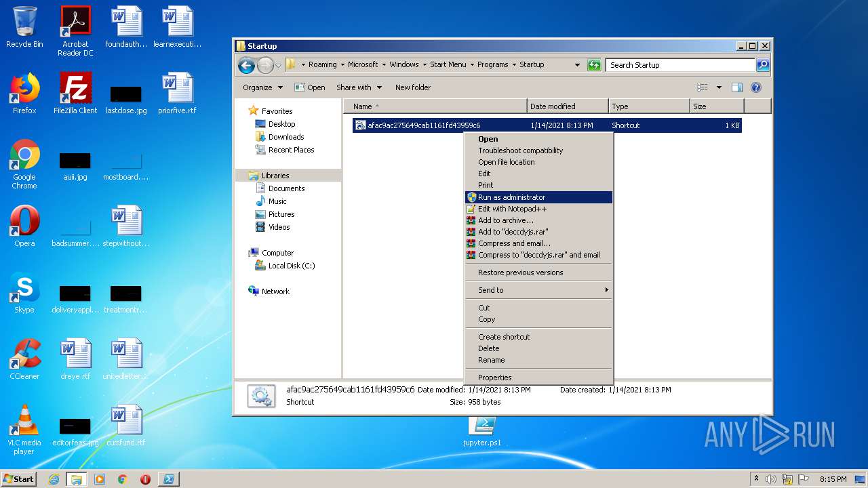Click the New folder toolbar button

coord(413,87)
